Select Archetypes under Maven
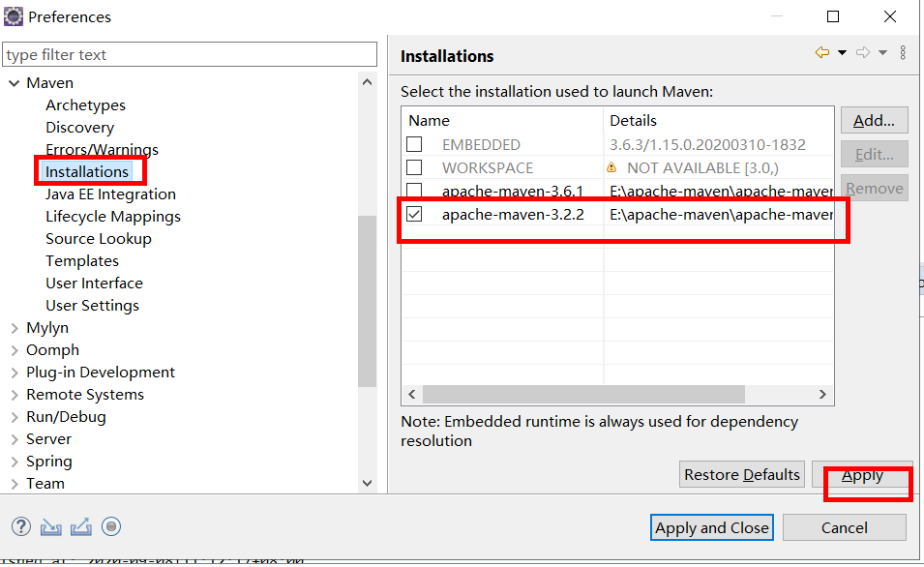The width and height of the screenshot is (924, 567). pos(85,105)
